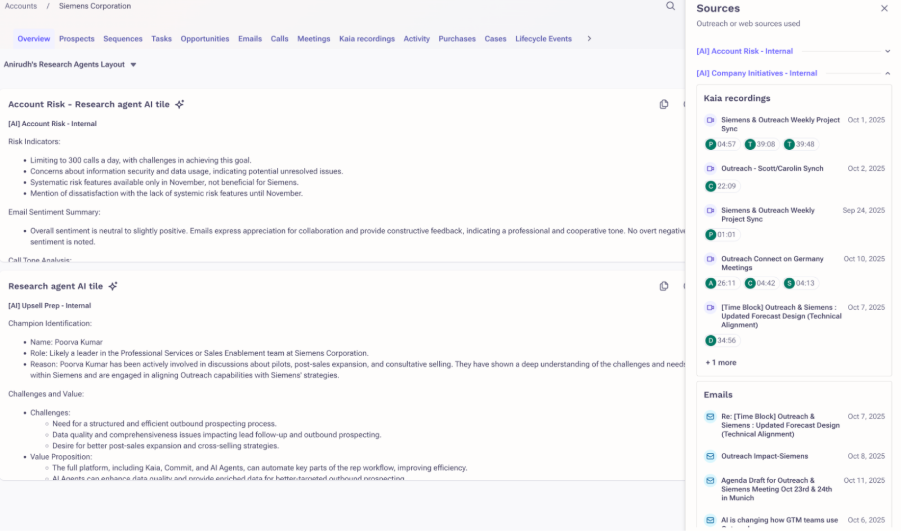901x531 pixels.
Task: Click the 'Champion Identification:' heading
Action: point(50,324)
